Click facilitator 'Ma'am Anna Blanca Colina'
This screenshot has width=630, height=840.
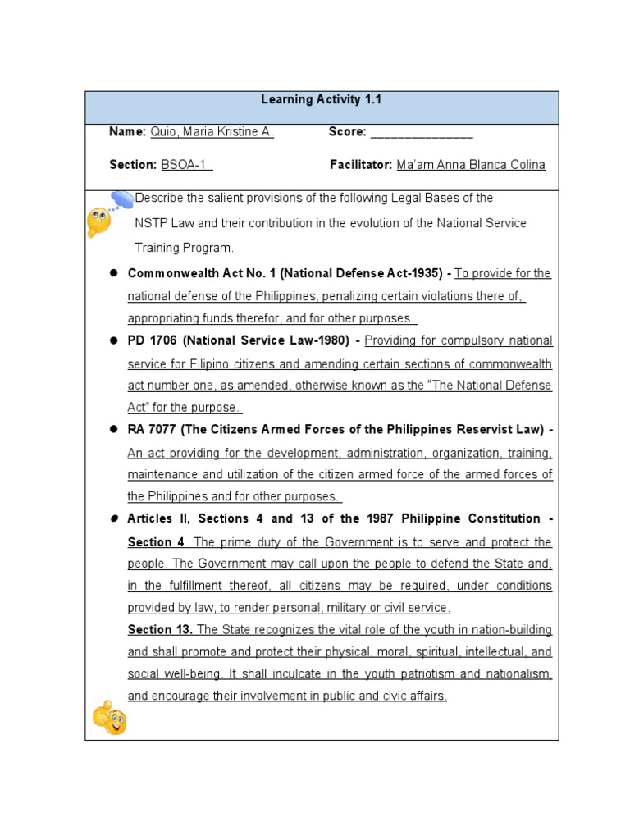[x=471, y=164]
